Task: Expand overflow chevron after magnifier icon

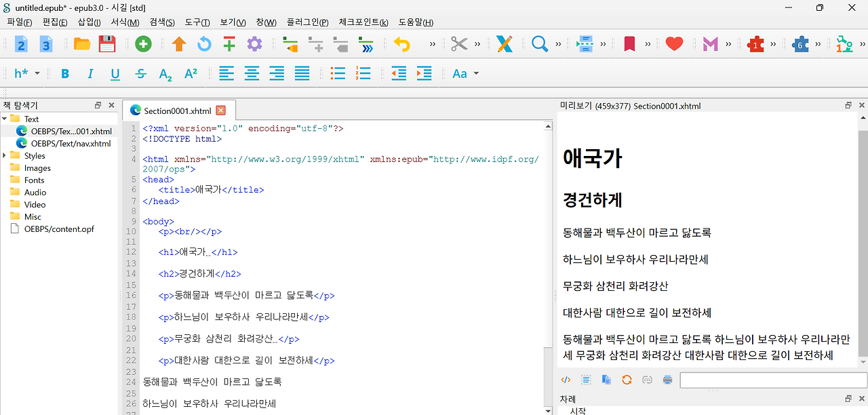Action: (x=558, y=44)
